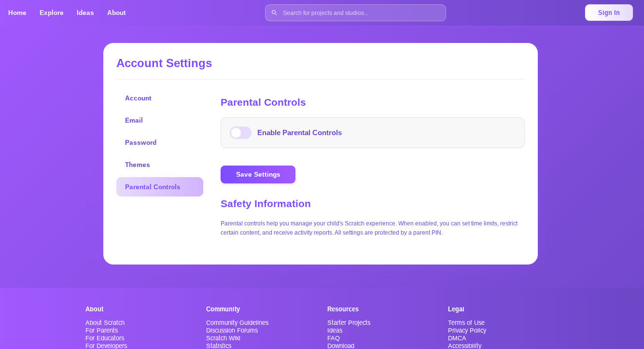Screen dimensions: 644x349
Task: Open the For Parents footer link
Action: (101, 330)
